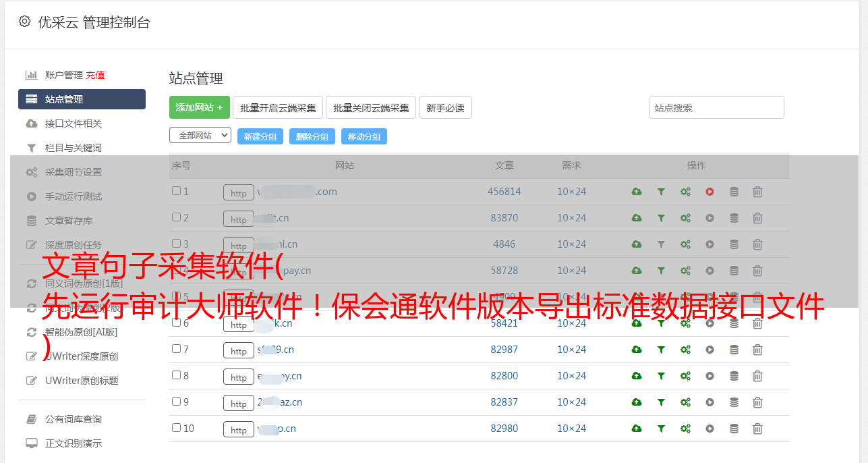This screenshot has width=868, height=463.
Task: Open 接口文件相关 in the sidebar
Action: pos(74,124)
